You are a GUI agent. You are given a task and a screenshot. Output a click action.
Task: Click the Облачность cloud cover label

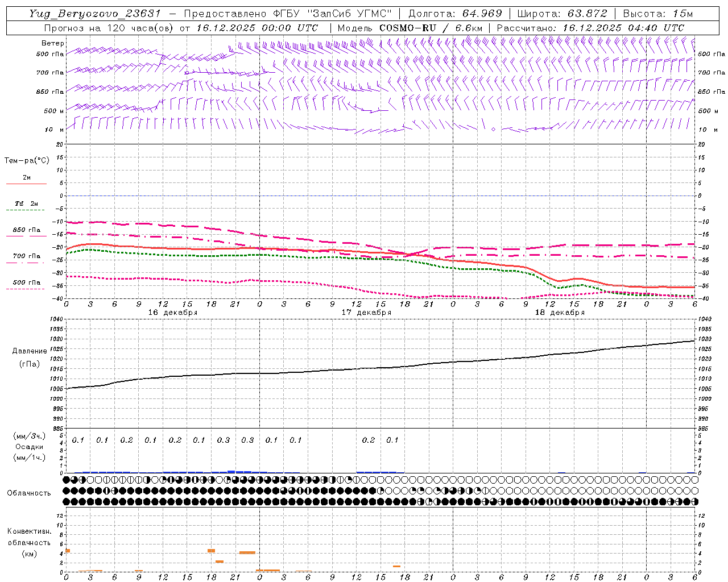[x=29, y=493]
